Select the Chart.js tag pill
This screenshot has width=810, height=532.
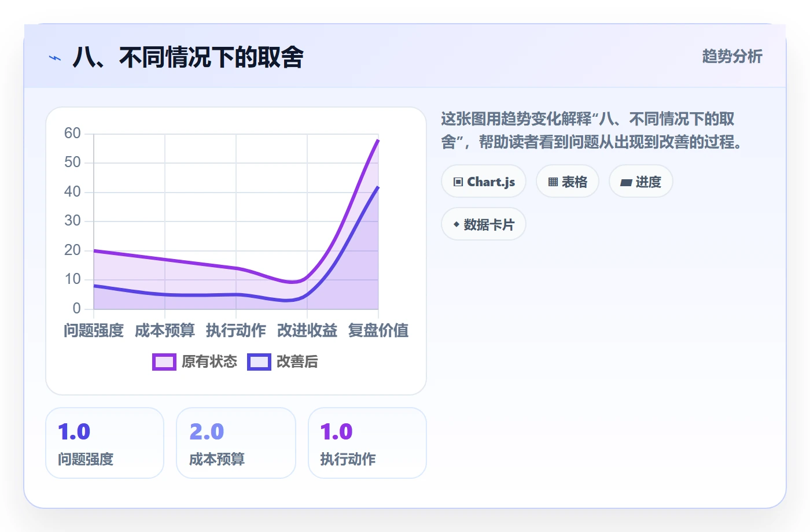coord(484,182)
